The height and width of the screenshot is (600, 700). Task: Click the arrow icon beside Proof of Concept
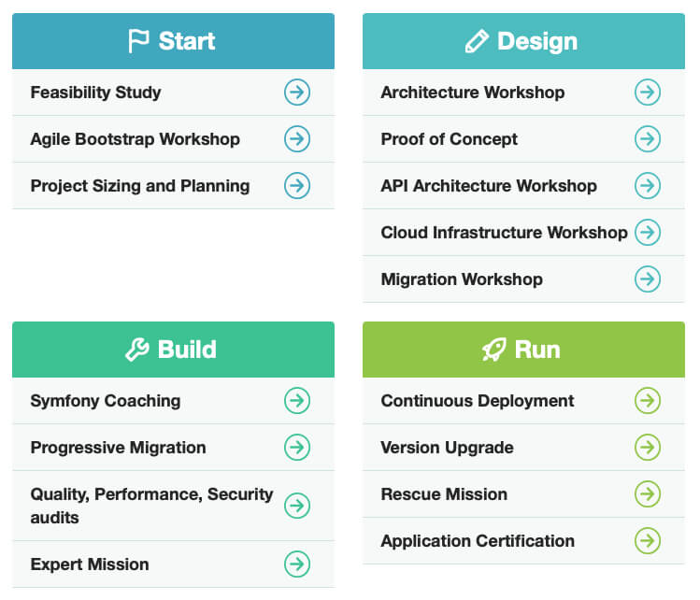647,139
